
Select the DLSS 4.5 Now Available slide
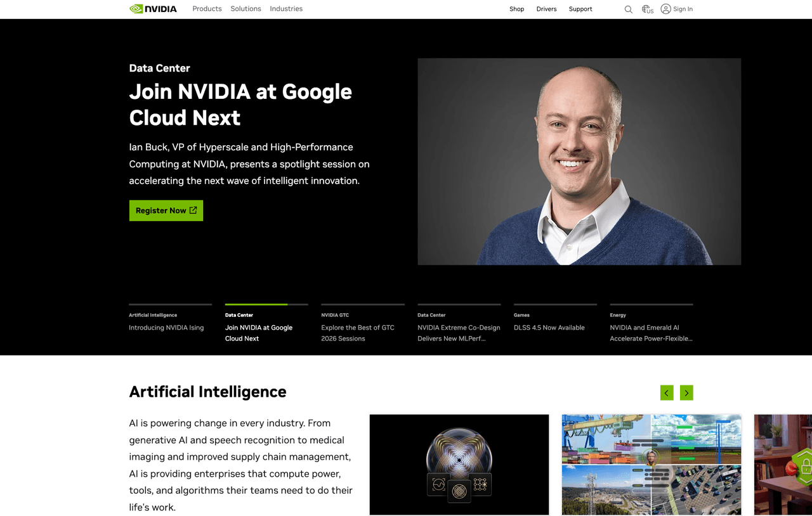point(549,327)
